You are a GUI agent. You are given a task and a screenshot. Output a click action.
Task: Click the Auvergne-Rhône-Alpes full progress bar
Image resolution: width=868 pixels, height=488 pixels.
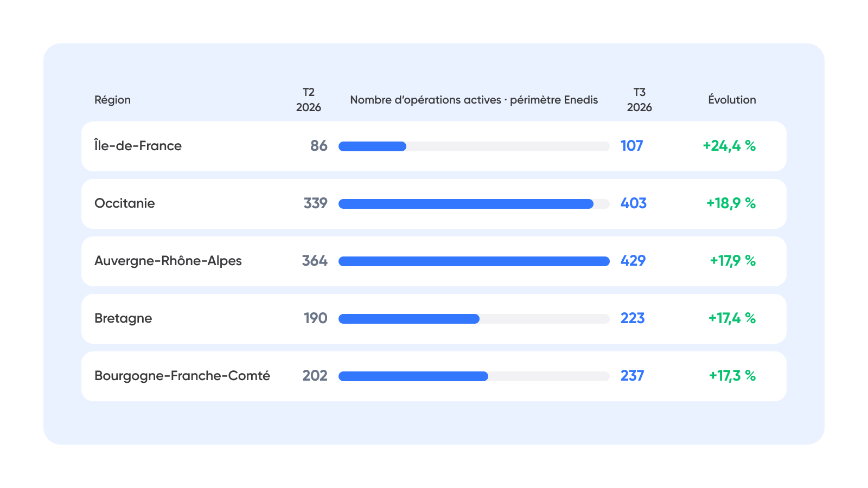474,261
